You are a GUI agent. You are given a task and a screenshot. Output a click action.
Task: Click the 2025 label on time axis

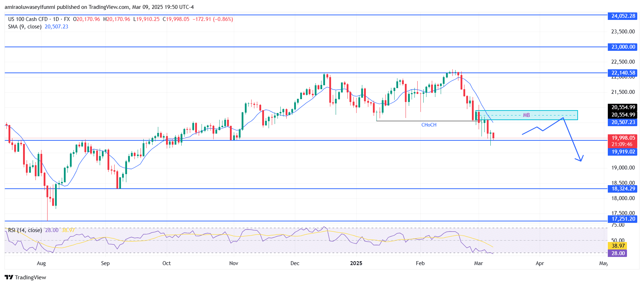(x=356, y=263)
